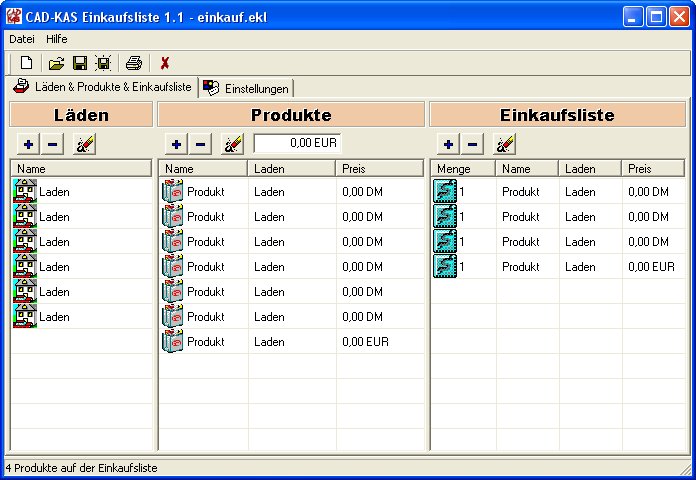696x480 pixels.
Task: Open the Hilfe menu
Action: 57,38
